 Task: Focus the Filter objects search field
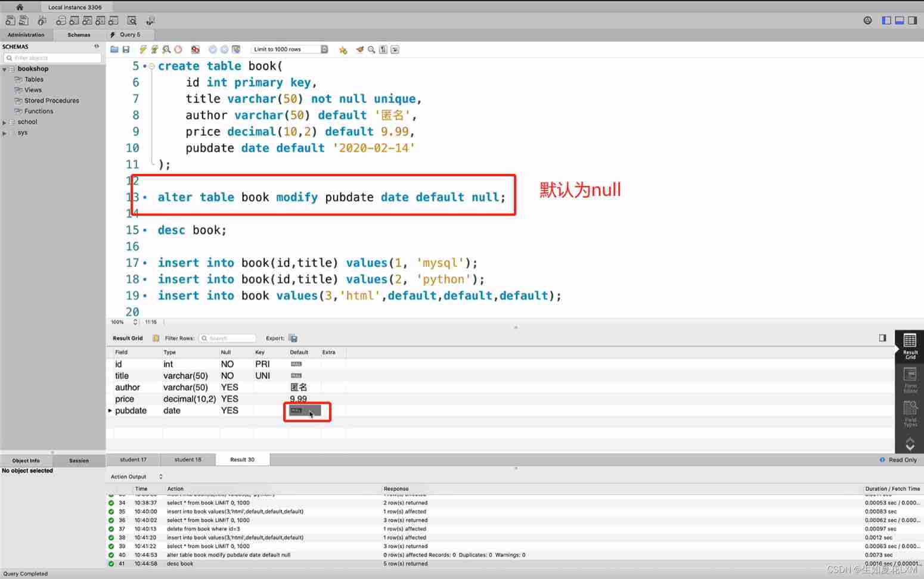point(53,58)
